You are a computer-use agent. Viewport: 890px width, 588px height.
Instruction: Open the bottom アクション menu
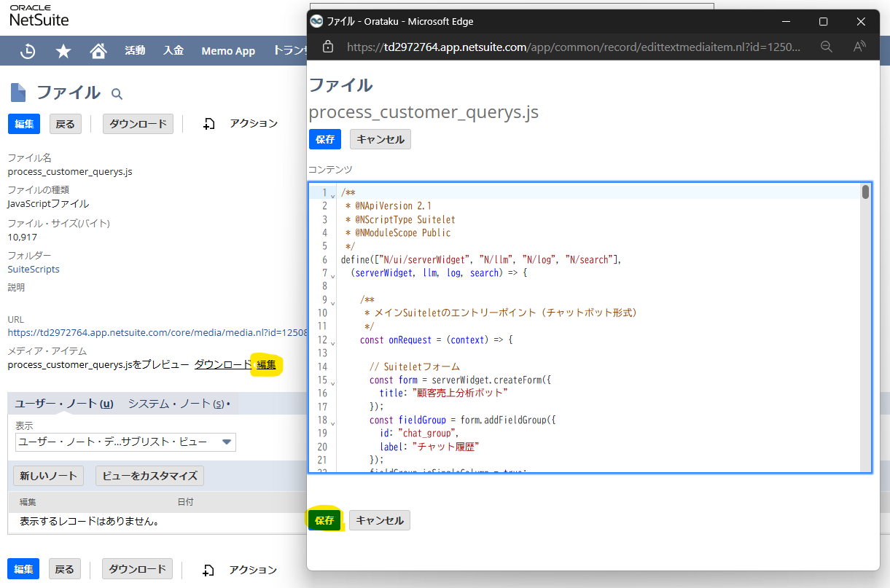click(253, 570)
